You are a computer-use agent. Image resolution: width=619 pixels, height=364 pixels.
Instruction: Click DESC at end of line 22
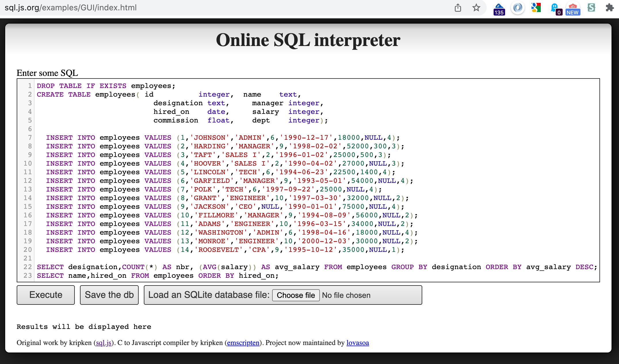click(584, 267)
